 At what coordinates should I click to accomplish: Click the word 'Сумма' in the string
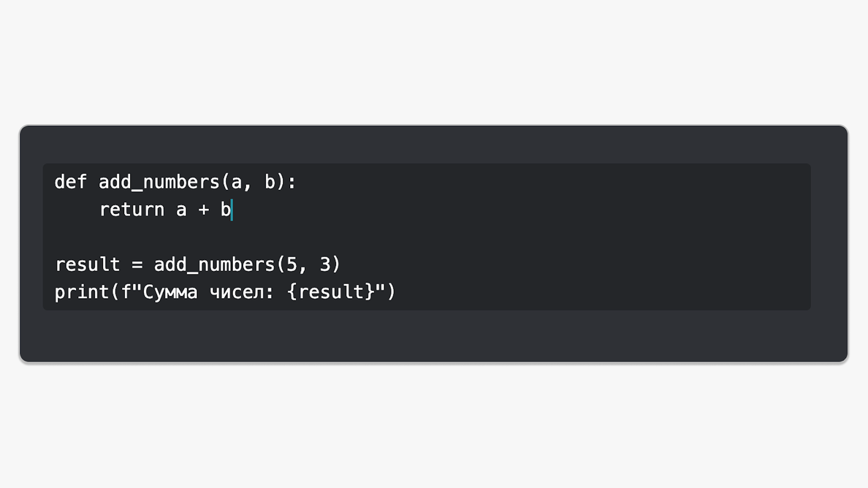[170, 293]
